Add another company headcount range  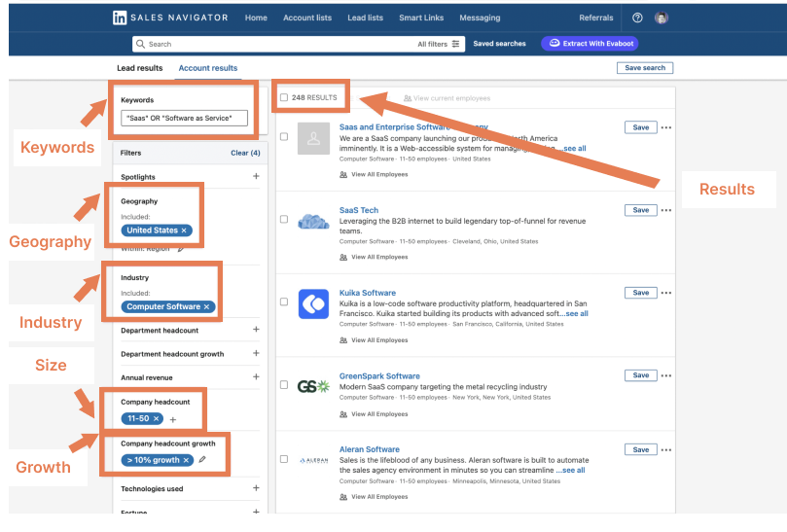point(173,419)
